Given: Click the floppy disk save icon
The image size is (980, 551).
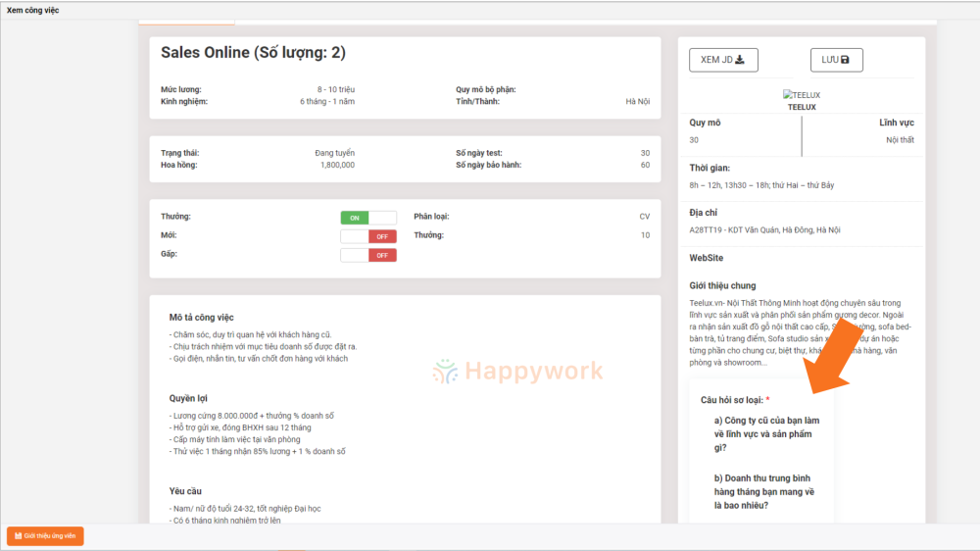Looking at the screenshot, I should click(845, 60).
